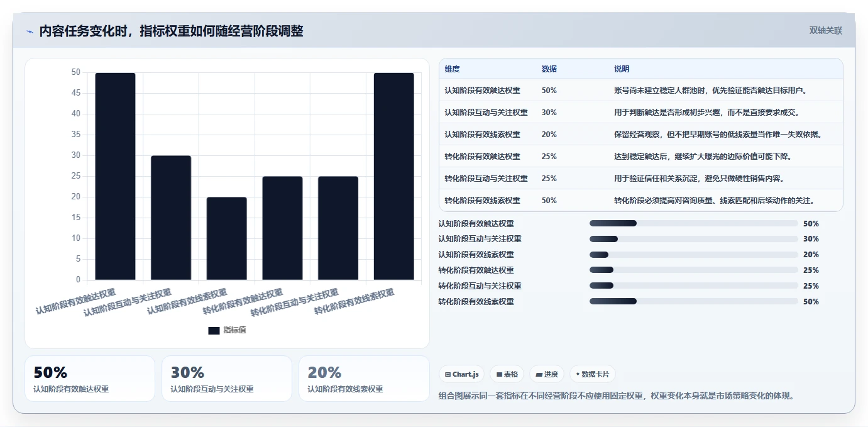The width and height of the screenshot is (868, 427).
Task: Click the 20% label beside the progress bars
Action: tap(811, 255)
